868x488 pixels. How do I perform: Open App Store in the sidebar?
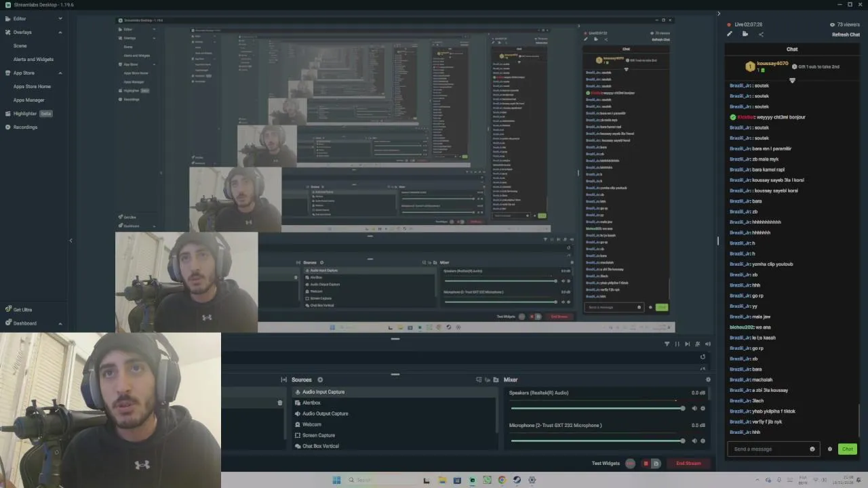coord(24,73)
